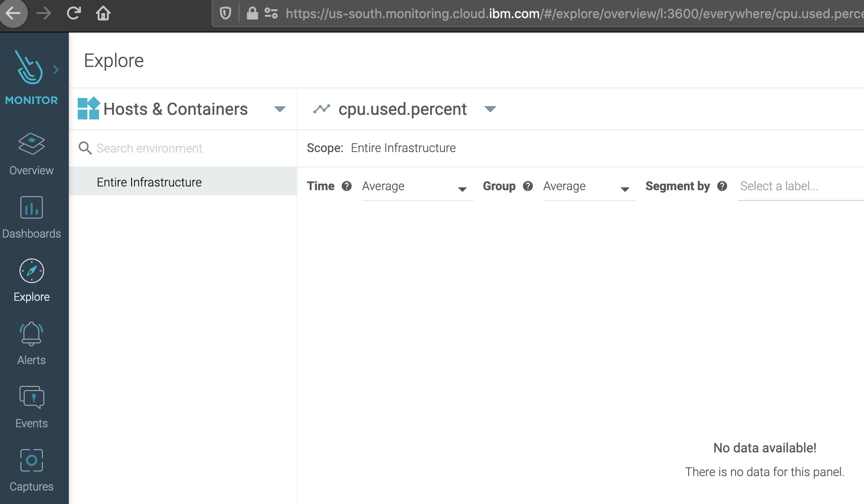
Task: Click the Monitor logo icon
Action: pos(29,67)
